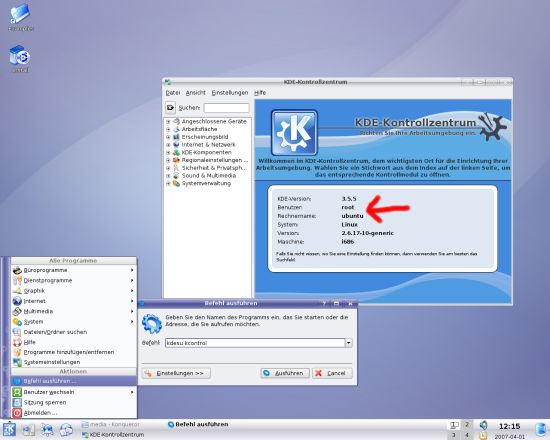Click the orange tray icon below the speaker

click(x=483, y=435)
